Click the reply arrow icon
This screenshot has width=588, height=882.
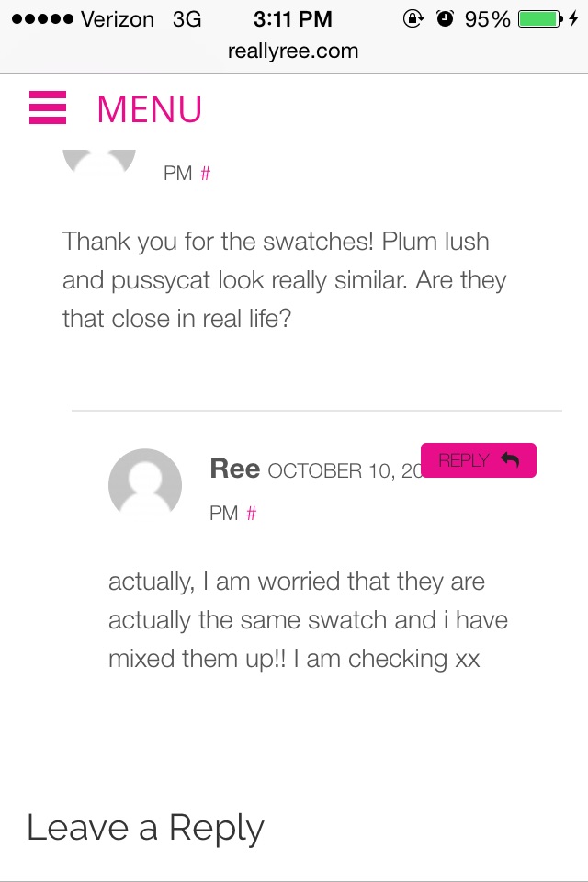pyautogui.click(x=510, y=459)
